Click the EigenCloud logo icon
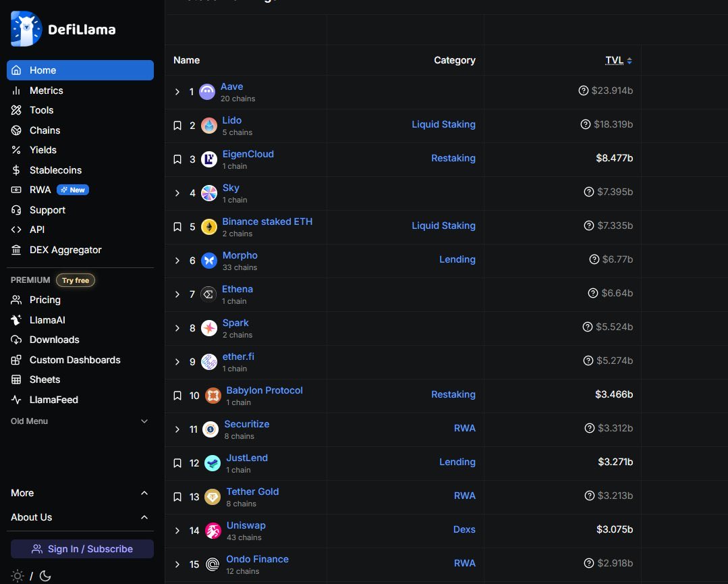The height and width of the screenshot is (584, 728). pyautogui.click(x=209, y=159)
